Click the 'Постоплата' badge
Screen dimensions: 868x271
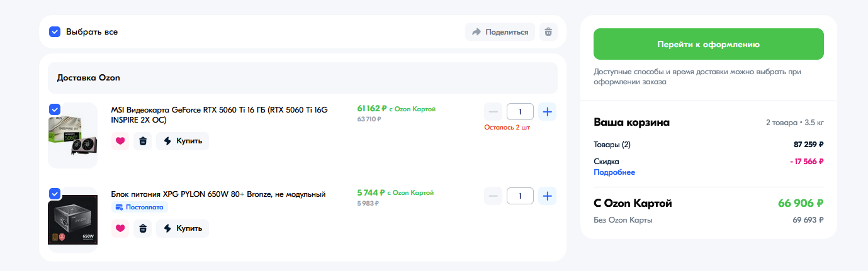click(x=140, y=207)
